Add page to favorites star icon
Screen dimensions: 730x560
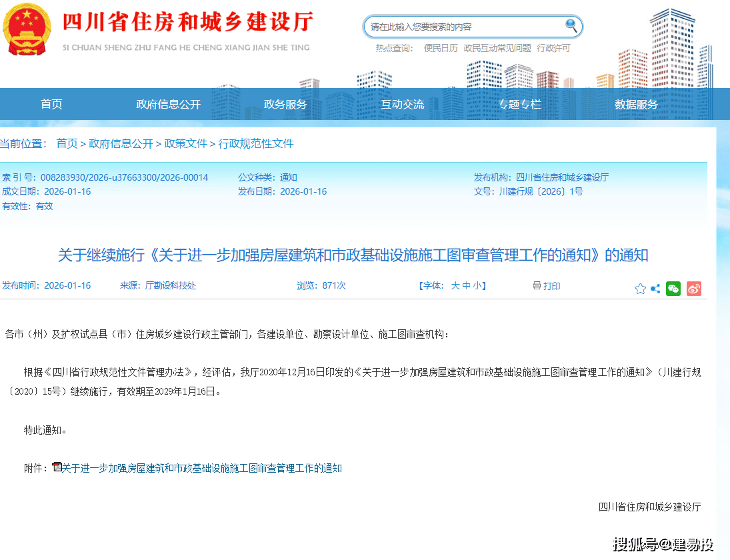click(x=640, y=289)
